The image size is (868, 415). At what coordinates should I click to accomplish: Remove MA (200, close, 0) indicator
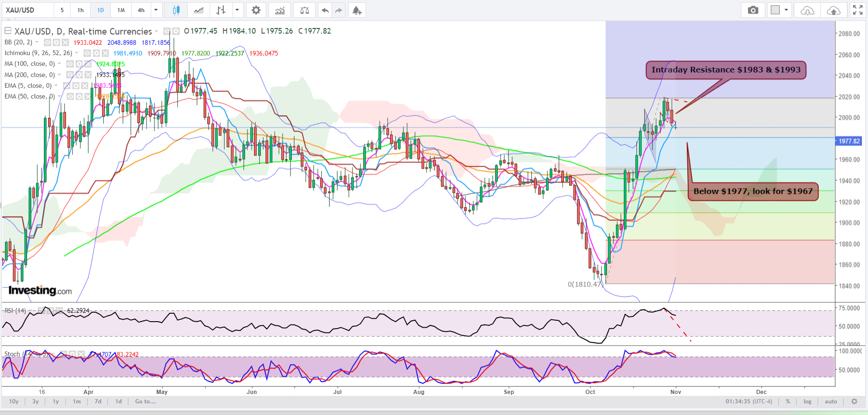88,75
